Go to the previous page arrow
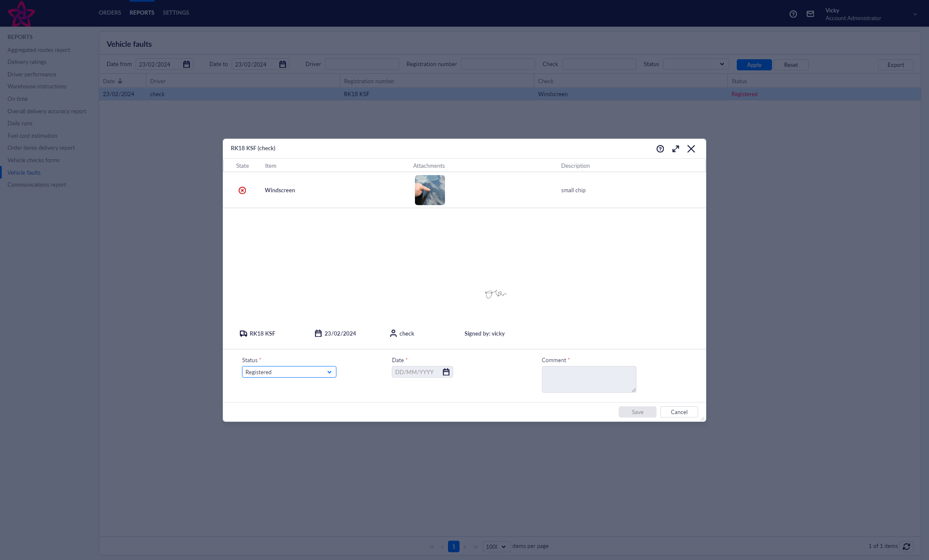 [442, 547]
